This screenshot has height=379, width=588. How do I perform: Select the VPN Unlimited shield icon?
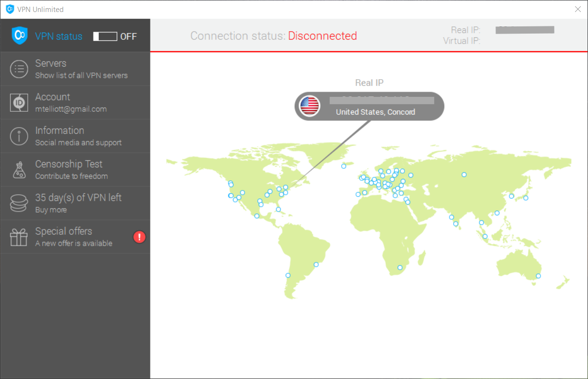point(19,36)
